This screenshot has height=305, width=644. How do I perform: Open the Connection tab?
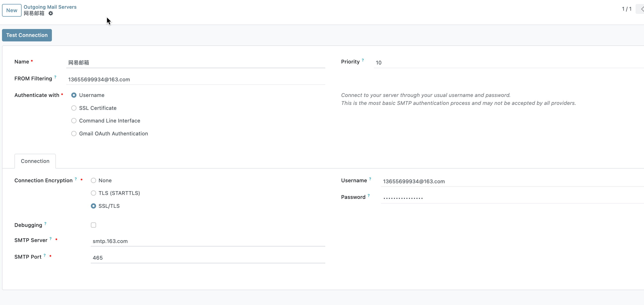coord(35,161)
